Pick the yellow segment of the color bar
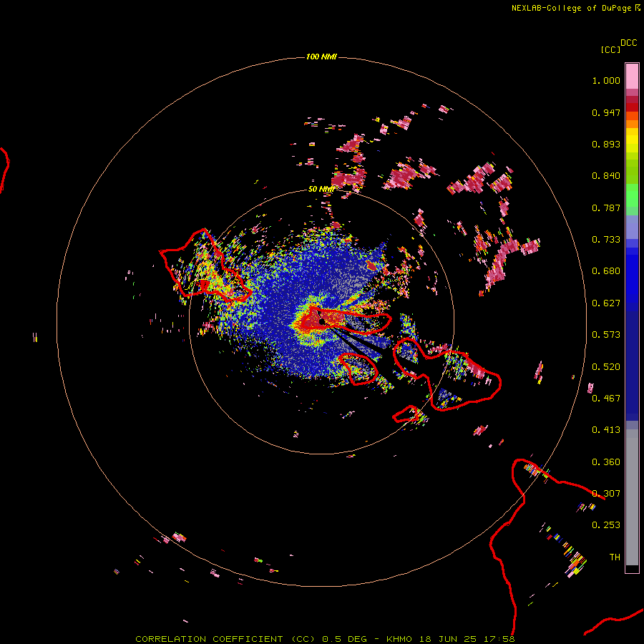The image size is (644, 644). pyautogui.click(x=632, y=141)
